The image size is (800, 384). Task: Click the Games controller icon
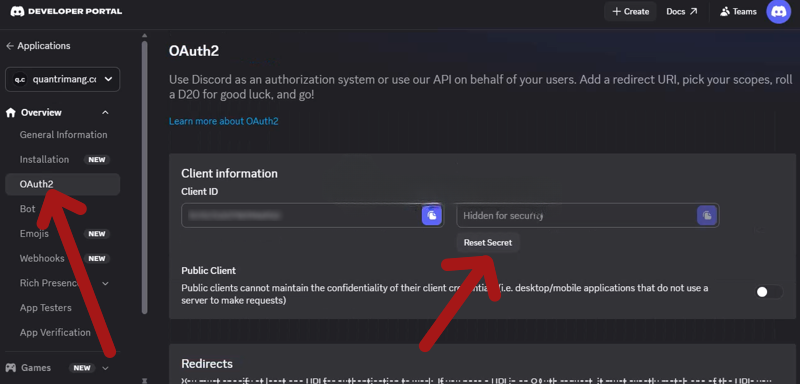tap(11, 368)
